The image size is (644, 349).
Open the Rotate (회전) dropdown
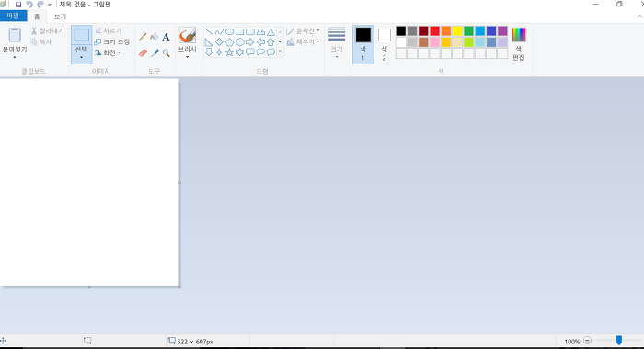pos(108,52)
